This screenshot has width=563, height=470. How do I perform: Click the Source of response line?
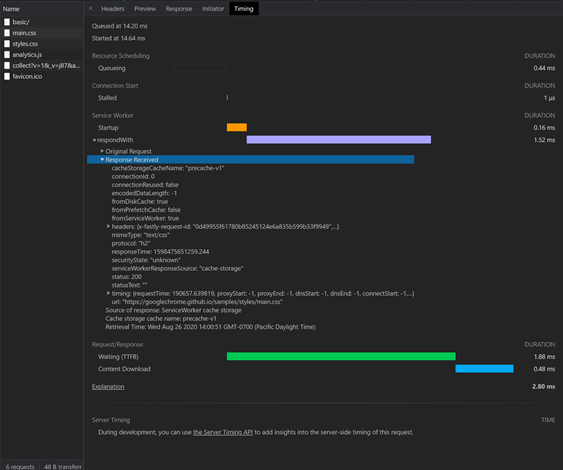173,310
